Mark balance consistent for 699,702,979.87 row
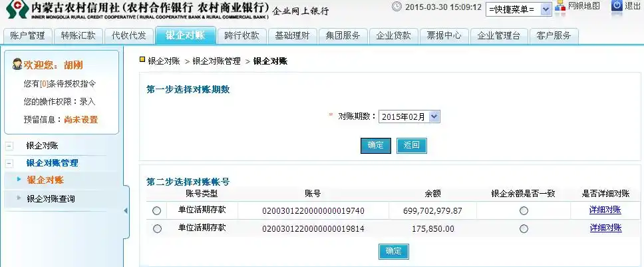644x267 pixels. click(524, 210)
